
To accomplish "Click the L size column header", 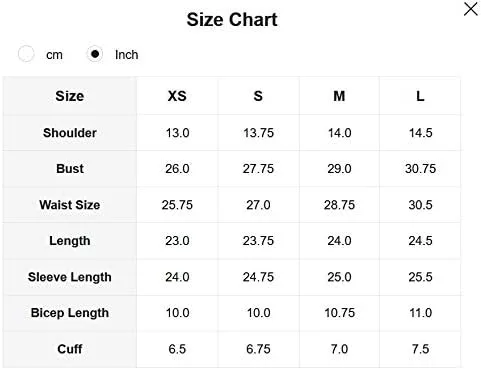I will click(x=420, y=96).
